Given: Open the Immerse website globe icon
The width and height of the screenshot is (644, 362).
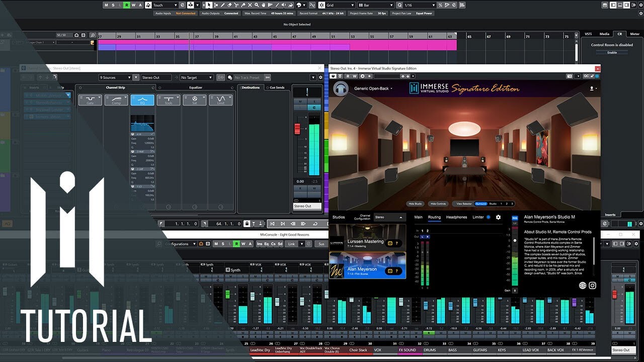Looking at the screenshot, I should click(x=583, y=286).
